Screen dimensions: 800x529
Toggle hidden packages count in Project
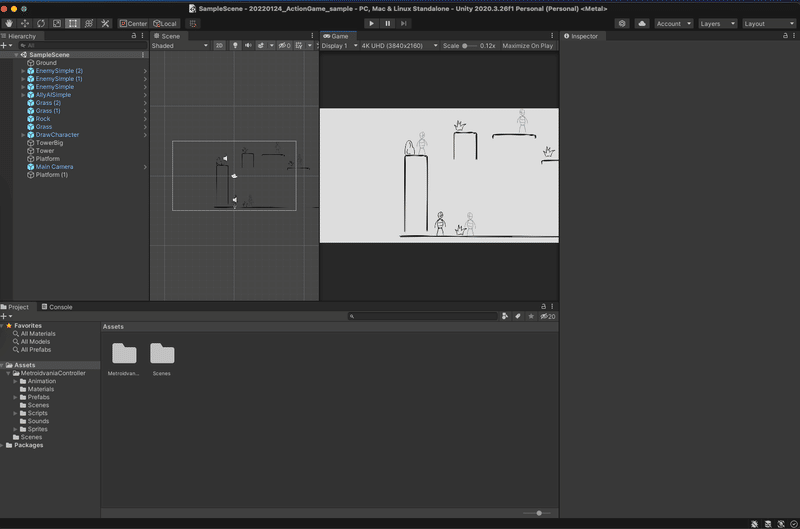(x=548, y=316)
